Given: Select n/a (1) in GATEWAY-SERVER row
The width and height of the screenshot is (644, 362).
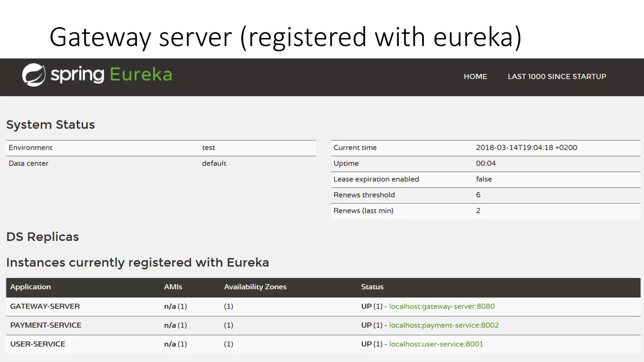Looking at the screenshot, I should pyautogui.click(x=175, y=306).
